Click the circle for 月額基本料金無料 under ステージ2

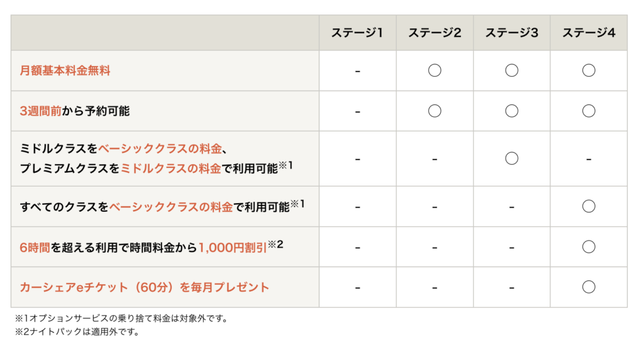click(435, 70)
